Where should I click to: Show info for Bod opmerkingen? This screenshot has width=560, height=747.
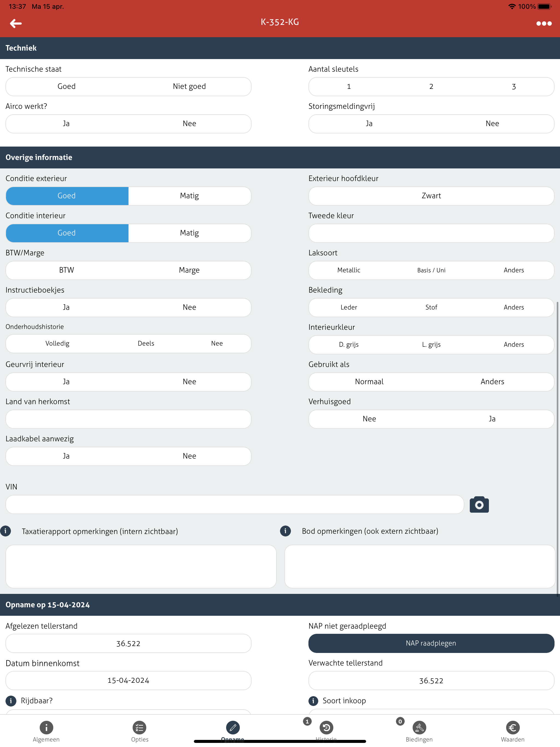pos(285,531)
